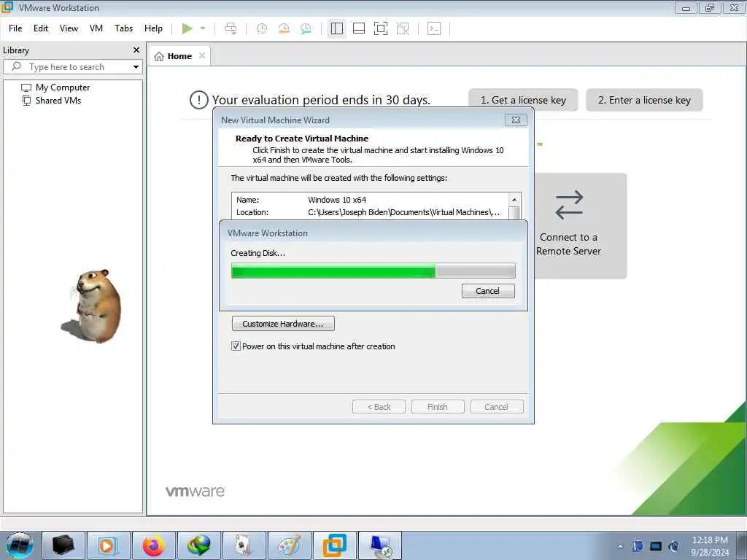Screen dimensions: 747x560
Task: Click Send Ctrl+Alt+Del toolbar icon
Action: tap(231, 28)
